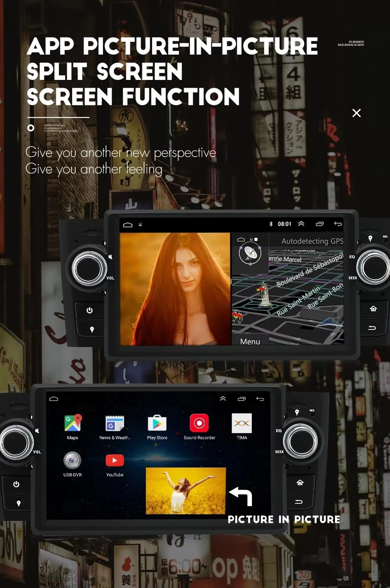The width and height of the screenshot is (390, 588).
Task: Push the hardware home button on the top stereo
Action: click(x=373, y=309)
